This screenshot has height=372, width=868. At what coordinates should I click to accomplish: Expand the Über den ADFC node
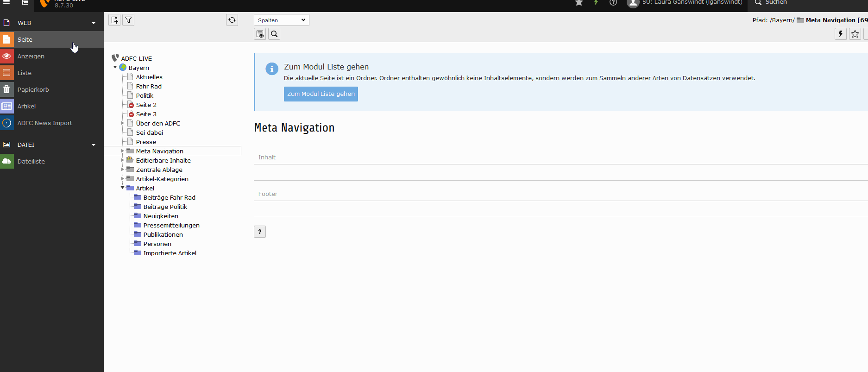[x=123, y=123]
